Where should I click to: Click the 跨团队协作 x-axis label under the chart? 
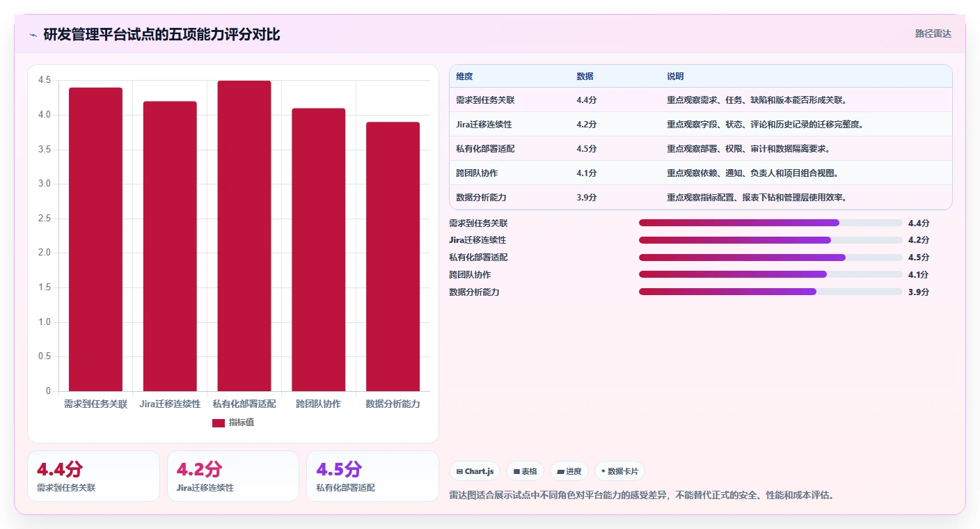coord(319,404)
